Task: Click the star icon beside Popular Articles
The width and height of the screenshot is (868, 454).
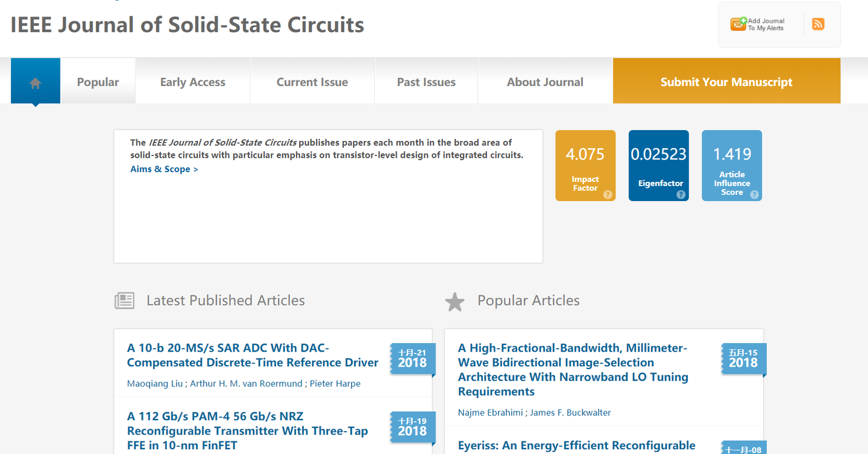Action: click(455, 301)
